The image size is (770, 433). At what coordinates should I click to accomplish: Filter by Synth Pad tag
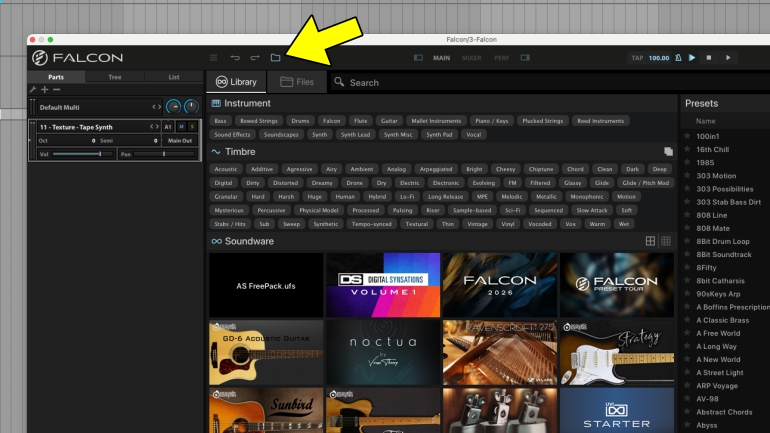tap(439, 135)
